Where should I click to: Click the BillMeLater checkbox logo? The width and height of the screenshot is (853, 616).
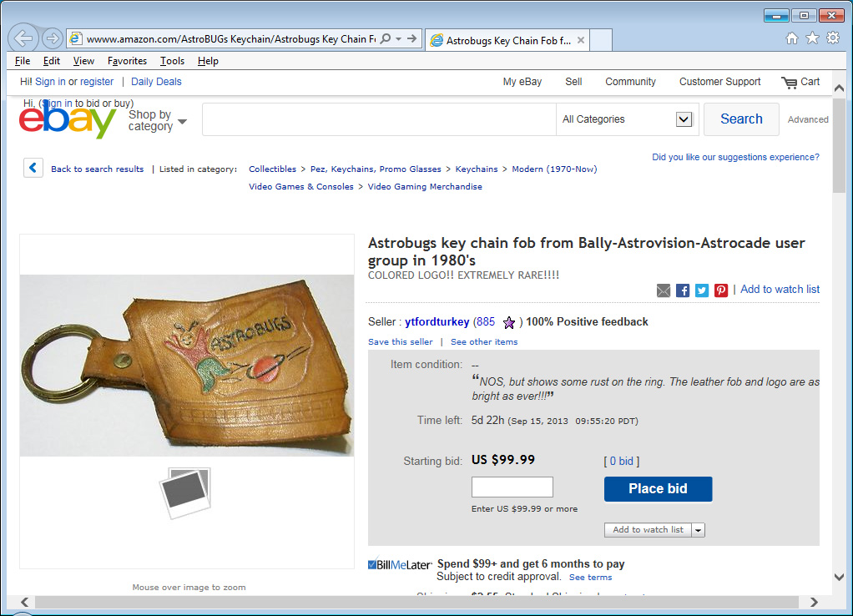pyautogui.click(x=400, y=565)
